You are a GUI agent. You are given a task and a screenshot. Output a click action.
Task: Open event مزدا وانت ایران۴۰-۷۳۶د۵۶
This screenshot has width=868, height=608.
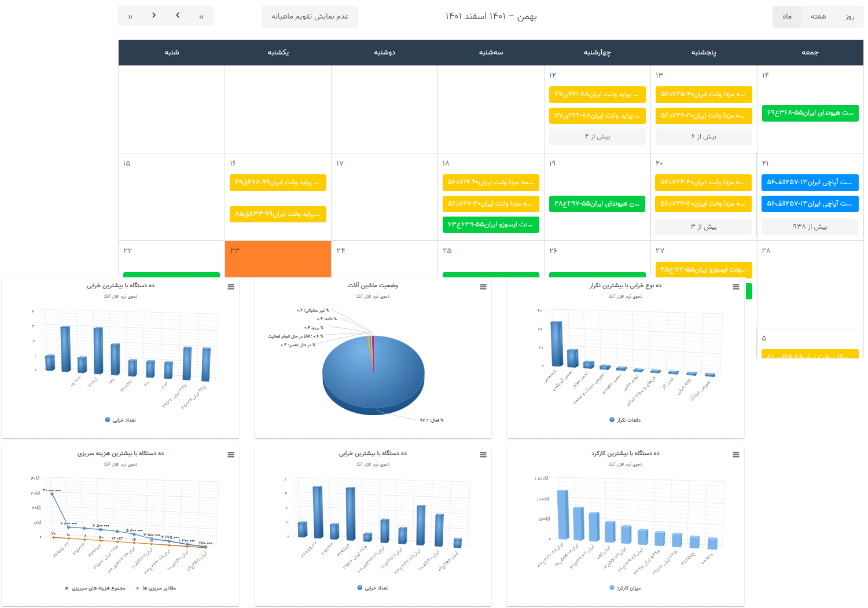704,204
